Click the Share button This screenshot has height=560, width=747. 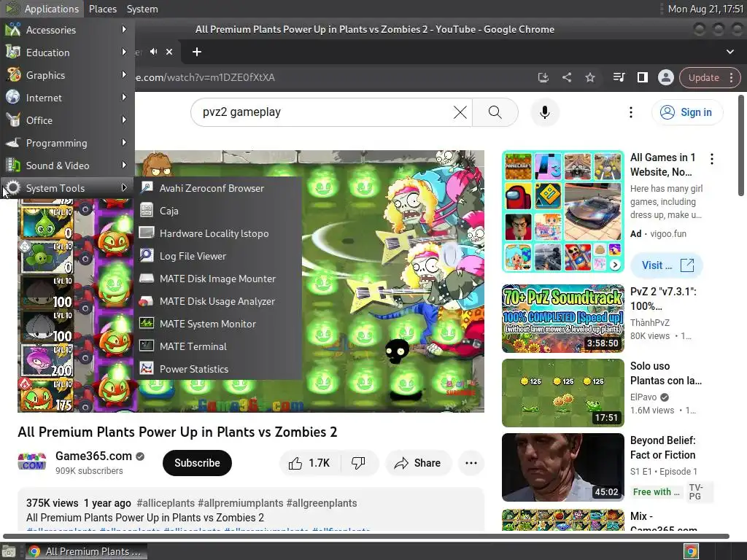point(418,463)
